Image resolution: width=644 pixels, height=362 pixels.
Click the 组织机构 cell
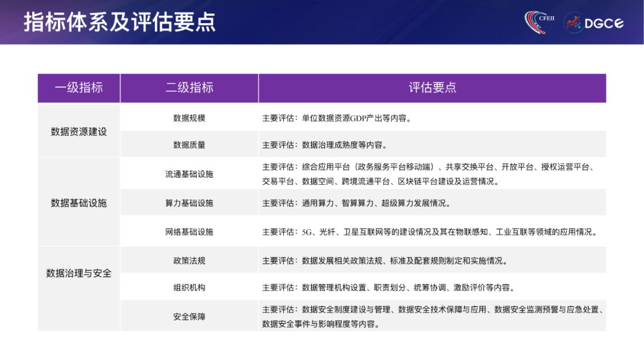click(190, 287)
